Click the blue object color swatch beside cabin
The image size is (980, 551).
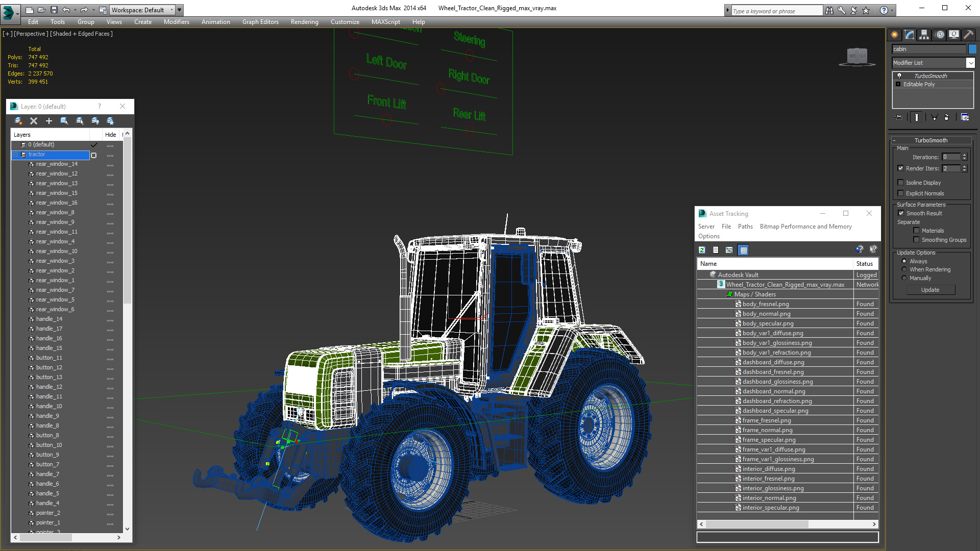(972, 49)
